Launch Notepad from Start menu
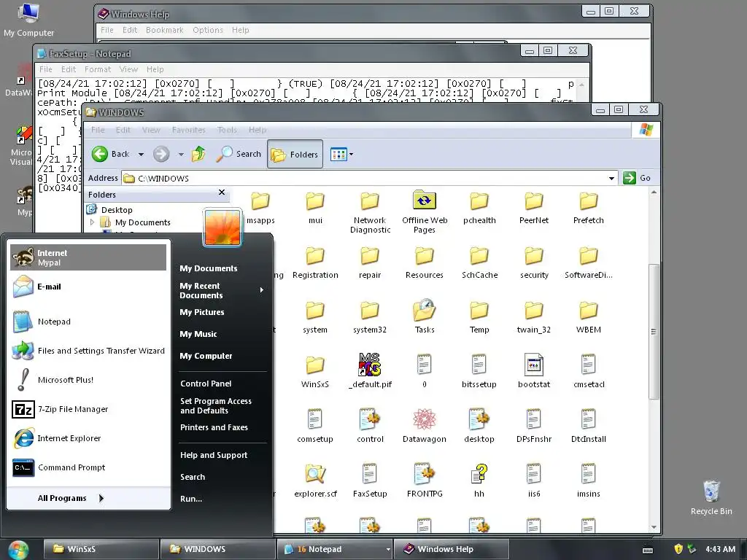The width and height of the screenshot is (747, 560). [x=88, y=322]
